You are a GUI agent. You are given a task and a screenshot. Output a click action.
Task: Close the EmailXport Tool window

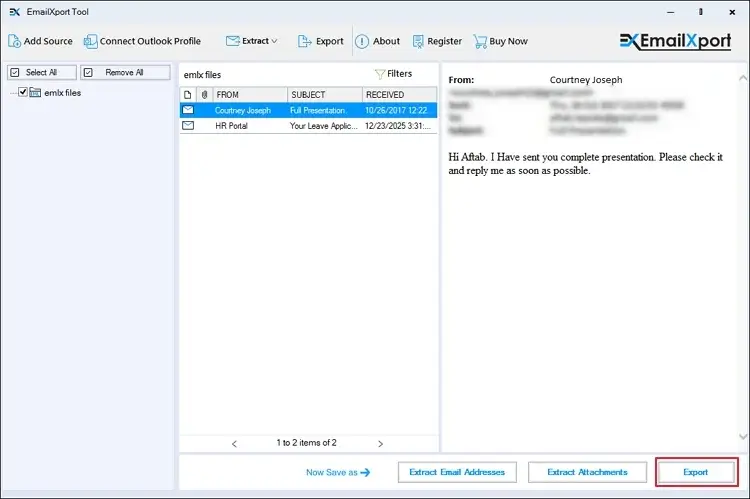tap(732, 12)
